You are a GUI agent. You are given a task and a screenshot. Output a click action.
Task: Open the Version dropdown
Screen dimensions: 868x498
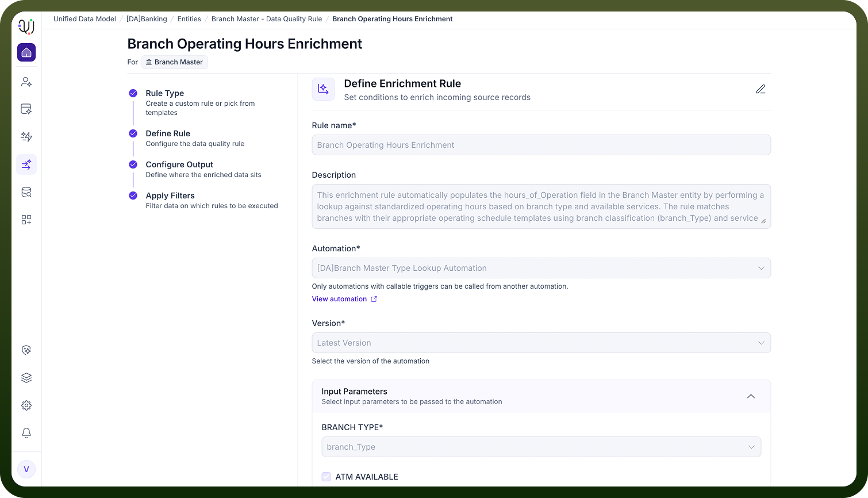(x=541, y=343)
